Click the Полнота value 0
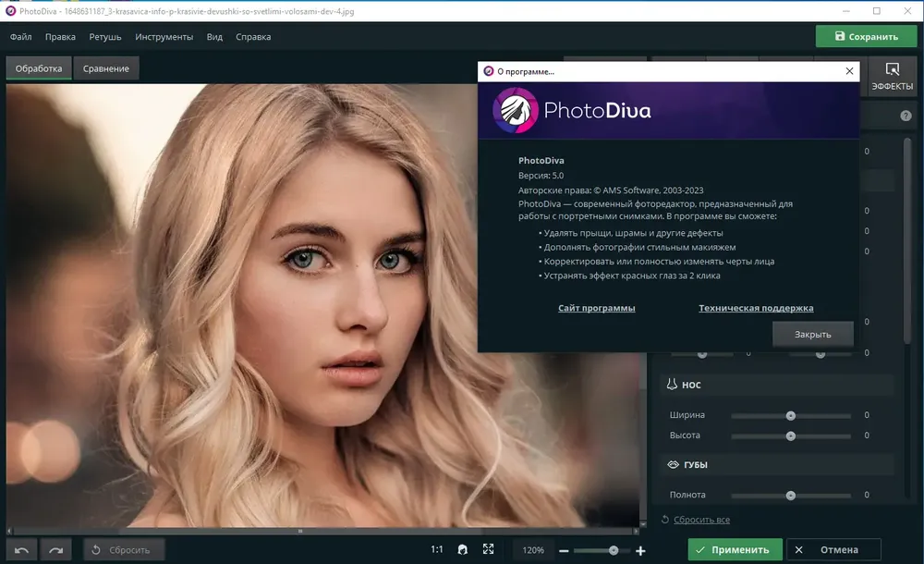The image size is (924, 564). pyautogui.click(x=867, y=495)
